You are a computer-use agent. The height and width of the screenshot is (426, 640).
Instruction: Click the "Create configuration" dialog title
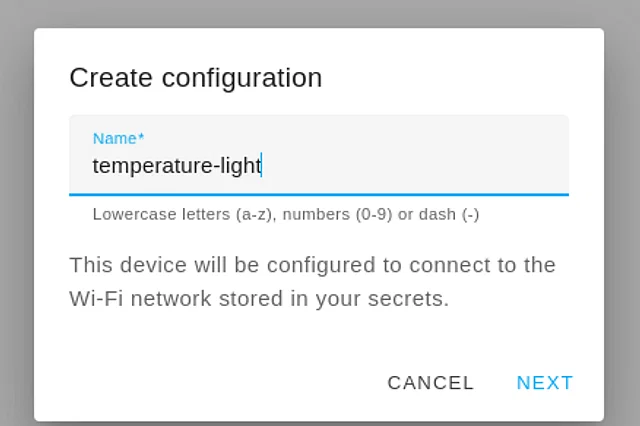point(195,77)
